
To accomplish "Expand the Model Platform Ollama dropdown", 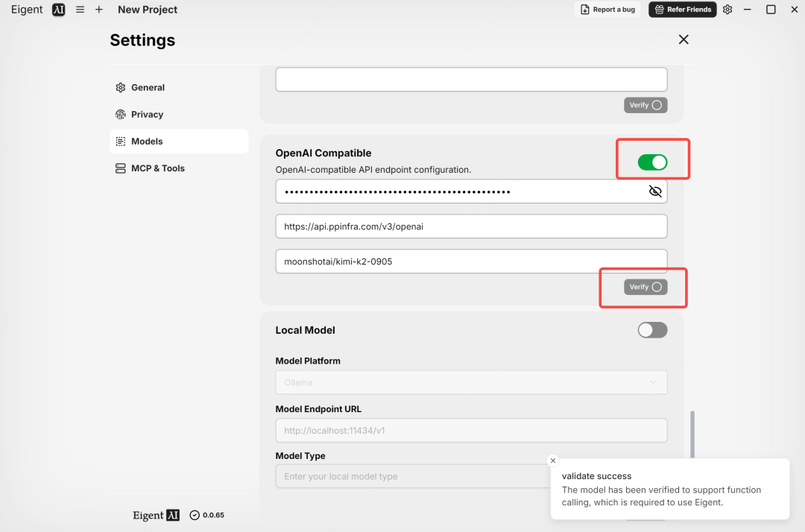I will pos(471,382).
